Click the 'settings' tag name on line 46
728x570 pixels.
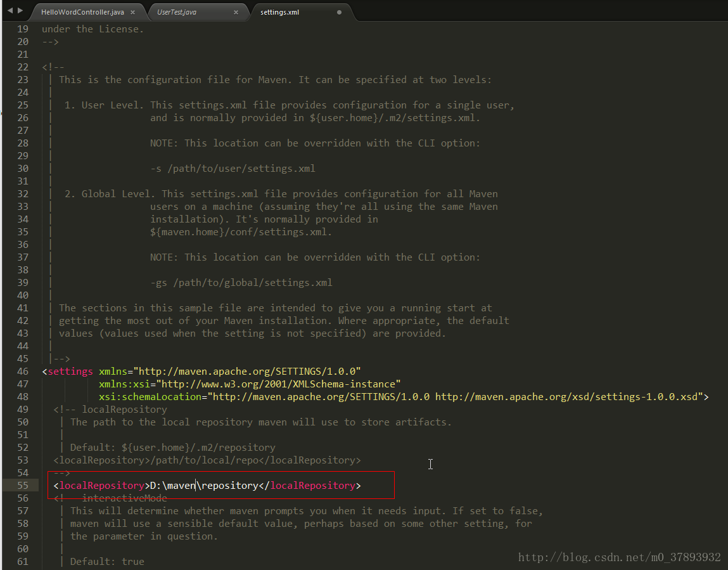pos(70,372)
